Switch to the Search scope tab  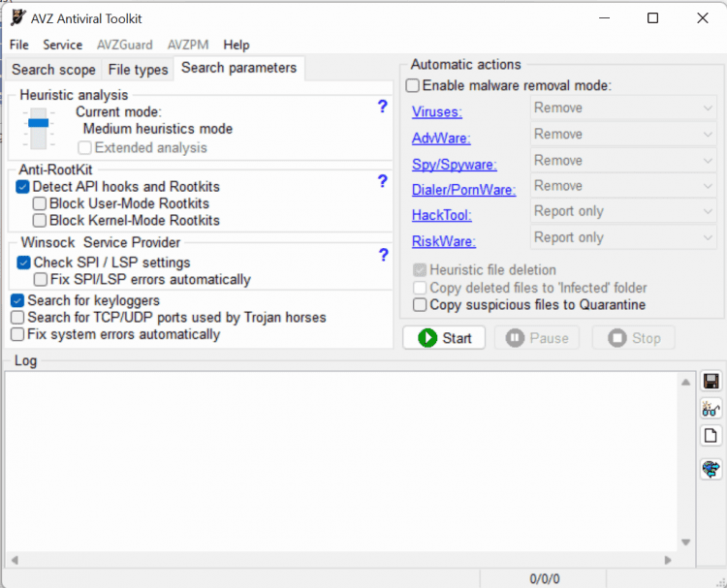pyautogui.click(x=53, y=70)
